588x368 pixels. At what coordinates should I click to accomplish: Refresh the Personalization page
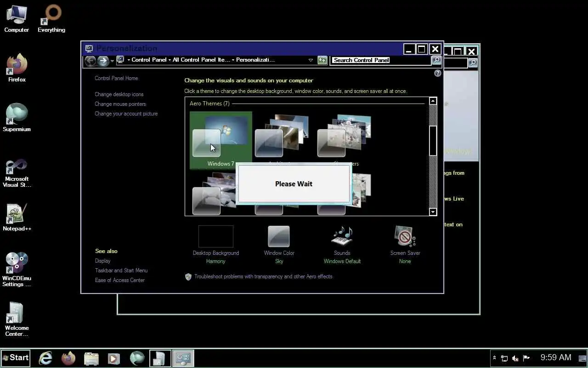pyautogui.click(x=322, y=60)
